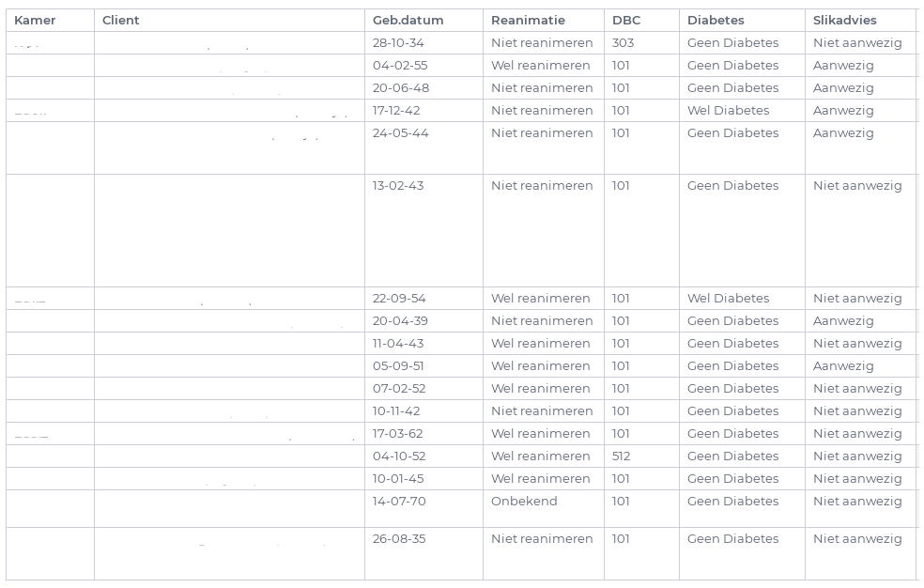The image size is (924, 588).
Task: Select the date cell 05-09-51
Action: click(x=398, y=366)
